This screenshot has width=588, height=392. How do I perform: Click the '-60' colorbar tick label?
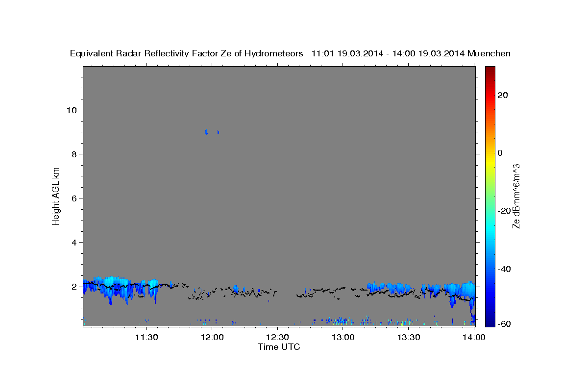click(x=503, y=324)
